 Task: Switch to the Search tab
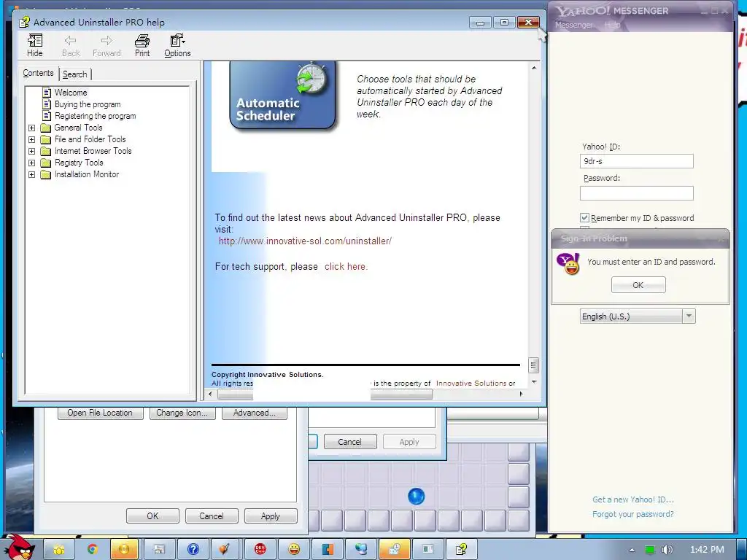pos(75,74)
